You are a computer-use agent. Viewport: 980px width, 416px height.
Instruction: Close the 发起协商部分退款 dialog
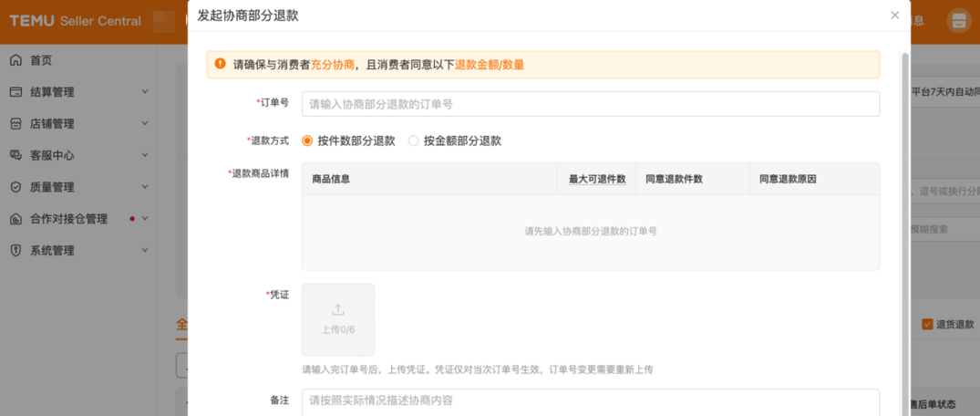pyautogui.click(x=895, y=16)
